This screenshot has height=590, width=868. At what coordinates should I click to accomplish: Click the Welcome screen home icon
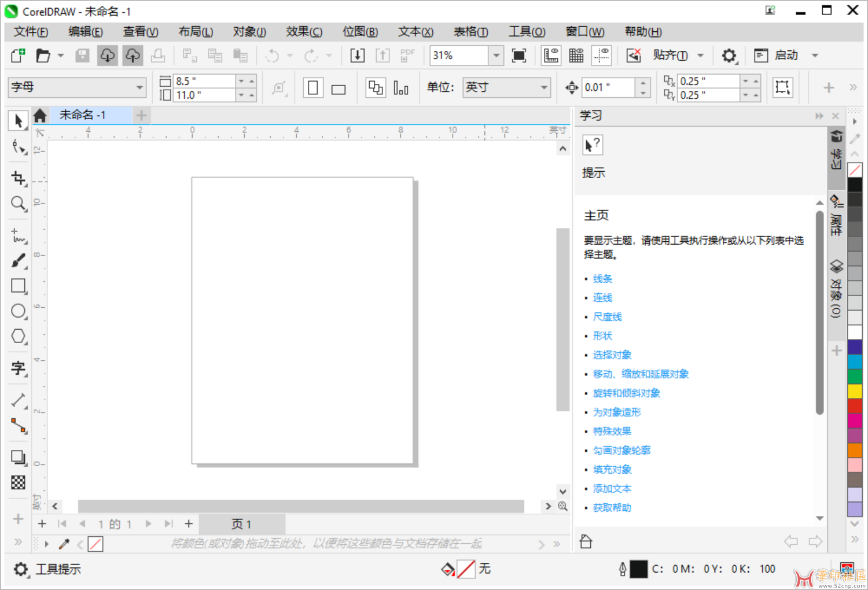point(40,116)
